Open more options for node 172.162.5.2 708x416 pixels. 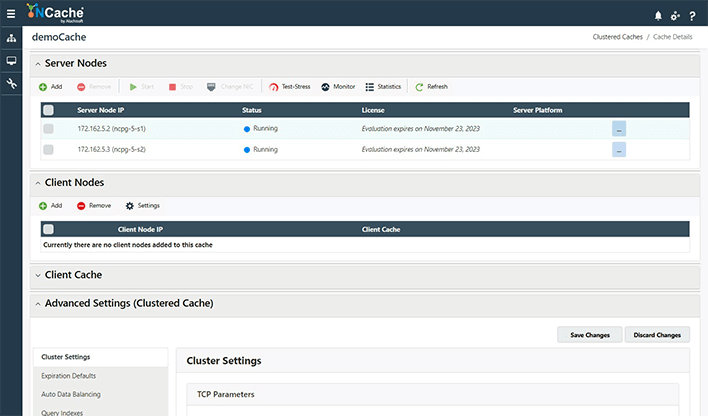619,129
